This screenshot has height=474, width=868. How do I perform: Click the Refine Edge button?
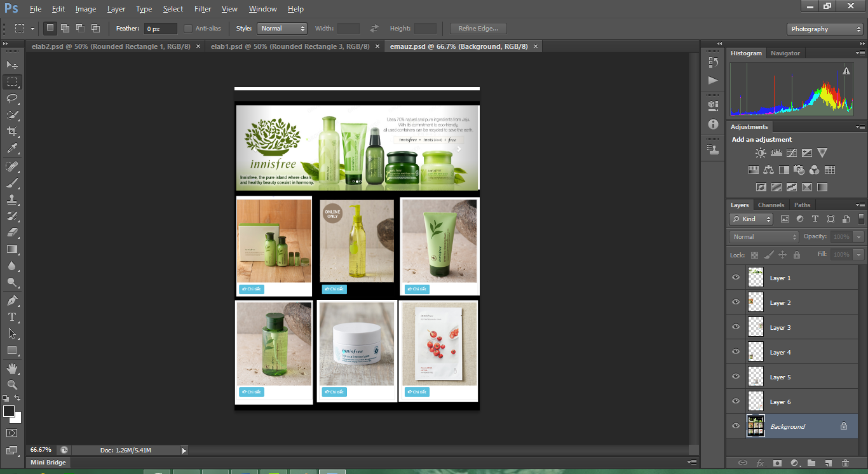pyautogui.click(x=478, y=29)
